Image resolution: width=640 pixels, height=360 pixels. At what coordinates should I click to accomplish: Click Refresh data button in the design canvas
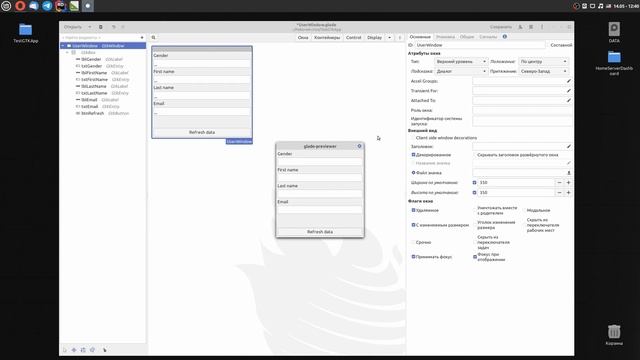[x=202, y=132]
